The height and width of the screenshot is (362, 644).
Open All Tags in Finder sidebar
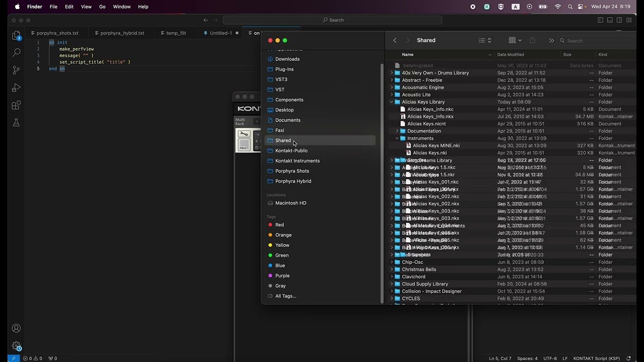285,296
